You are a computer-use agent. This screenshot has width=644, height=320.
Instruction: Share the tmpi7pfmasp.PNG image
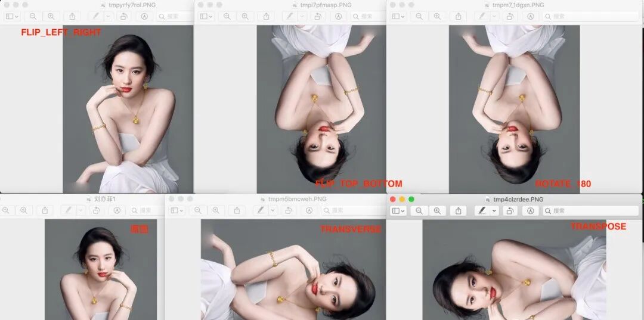(x=266, y=17)
